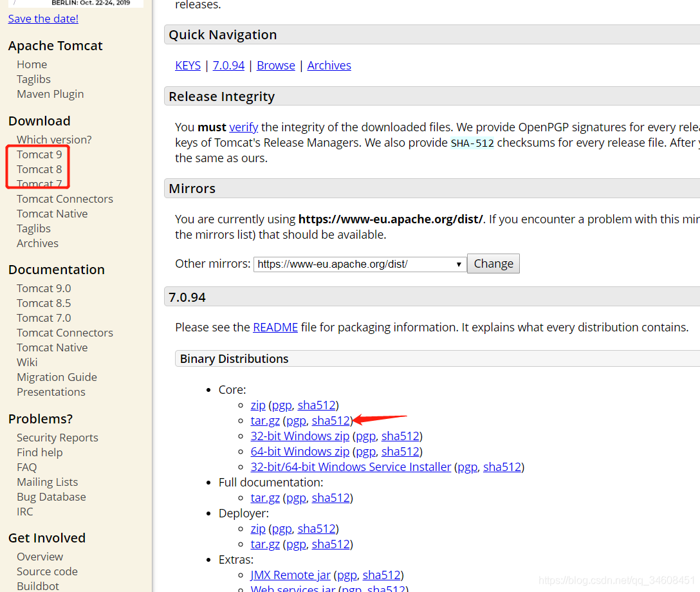Viewport: 700px width, 592px height.
Task: Open sha512 for 32-bit Windows zip
Action: click(x=400, y=436)
